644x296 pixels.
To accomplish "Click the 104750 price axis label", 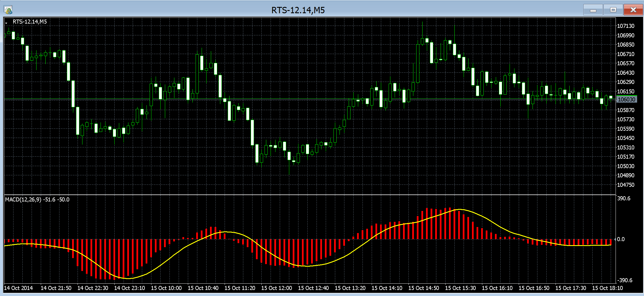I will (626, 185).
